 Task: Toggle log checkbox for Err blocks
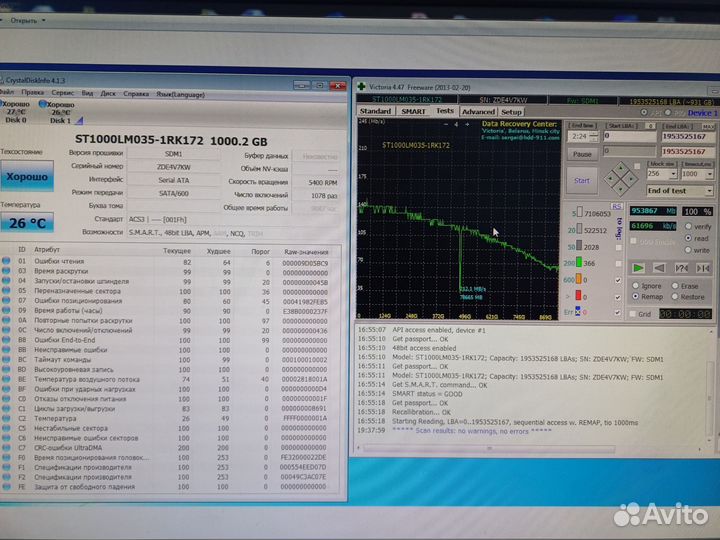point(618,313)
